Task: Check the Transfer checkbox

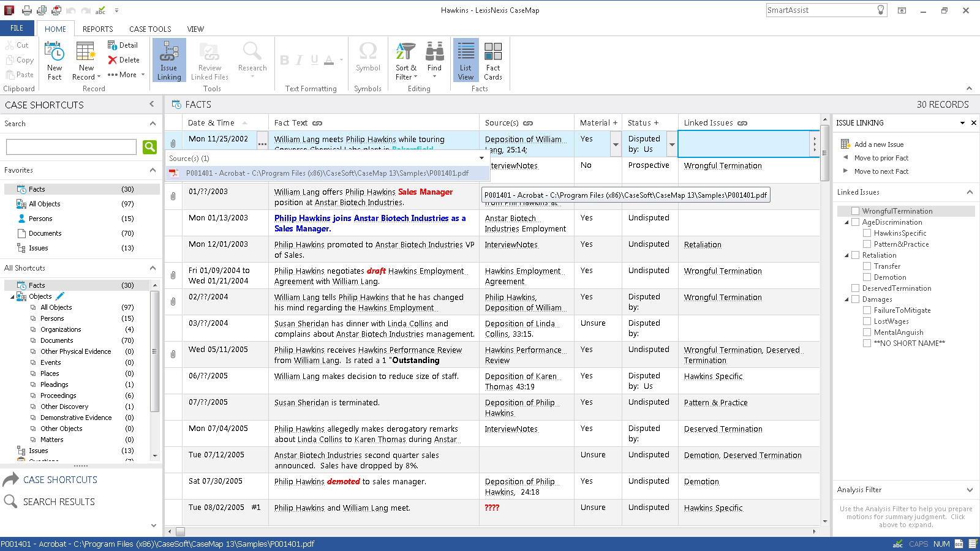Action: coord(867,266)
